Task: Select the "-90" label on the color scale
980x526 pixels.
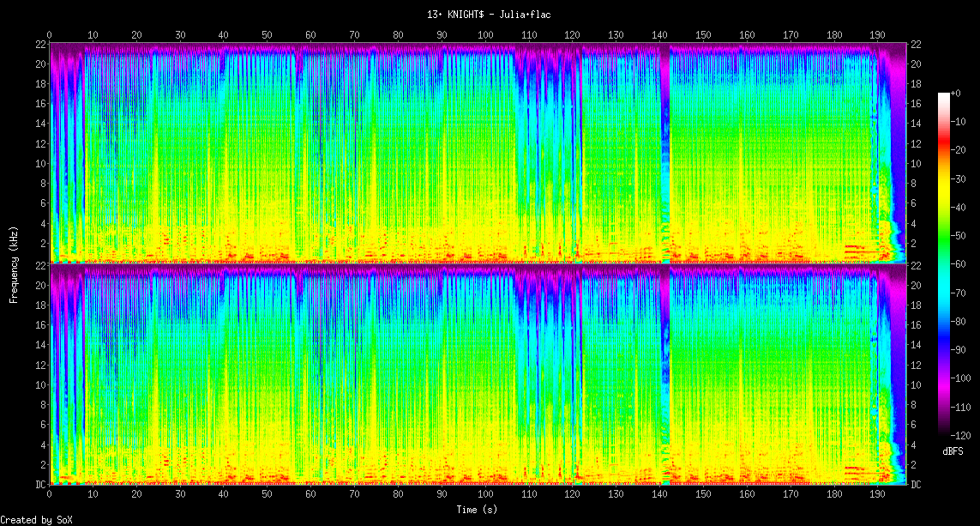Action: point(963,349)
